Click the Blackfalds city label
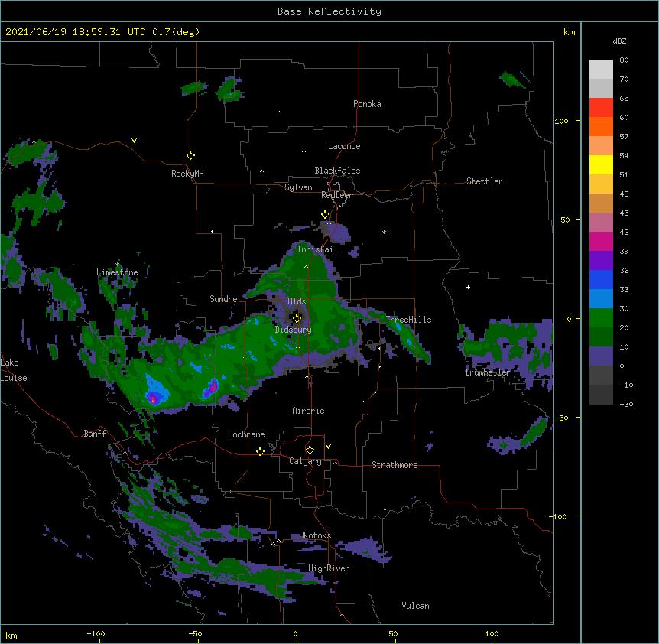Viewport: 659px width, 644px height. [337, 171]
